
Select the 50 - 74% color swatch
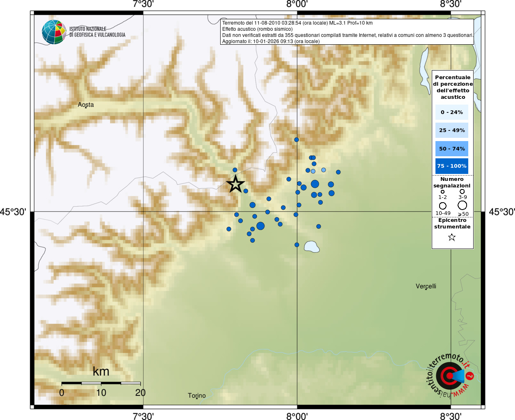[452, 148]
